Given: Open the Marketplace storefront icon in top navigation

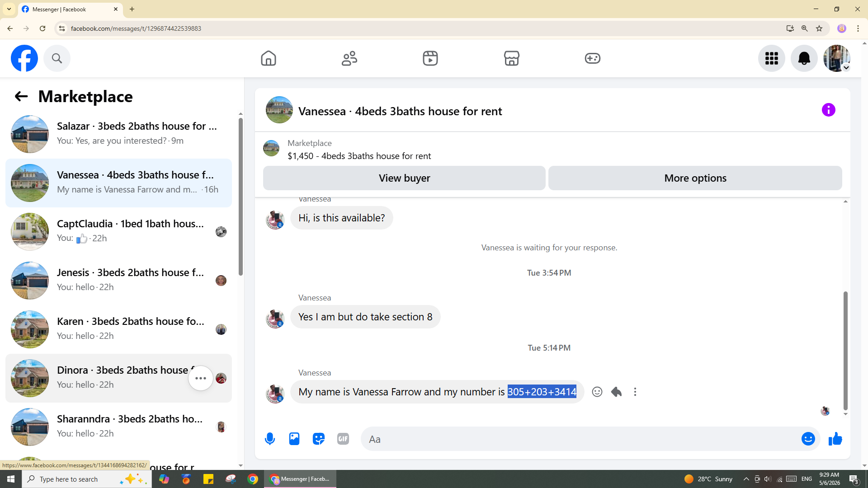Looking at the screenshot, I should (512, 58).
